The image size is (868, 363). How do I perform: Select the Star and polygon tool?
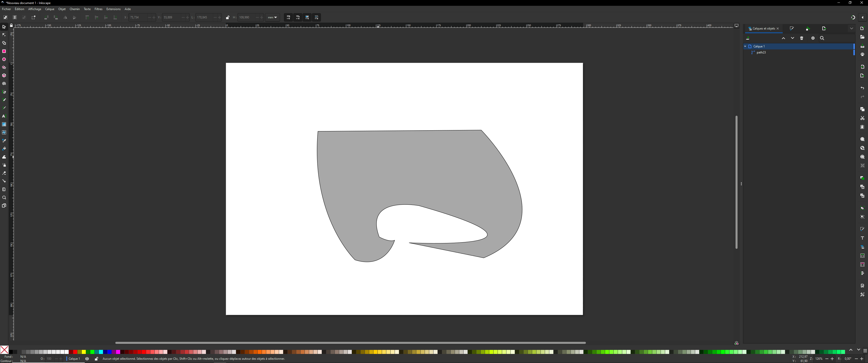click(x=4, y=67)
